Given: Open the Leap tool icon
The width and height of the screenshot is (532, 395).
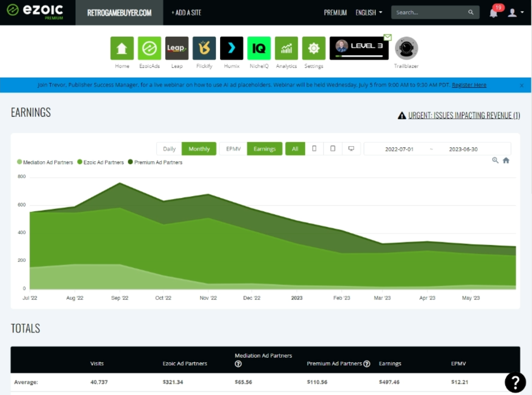Looking at the screenshot, I should [x=177, y=48].
